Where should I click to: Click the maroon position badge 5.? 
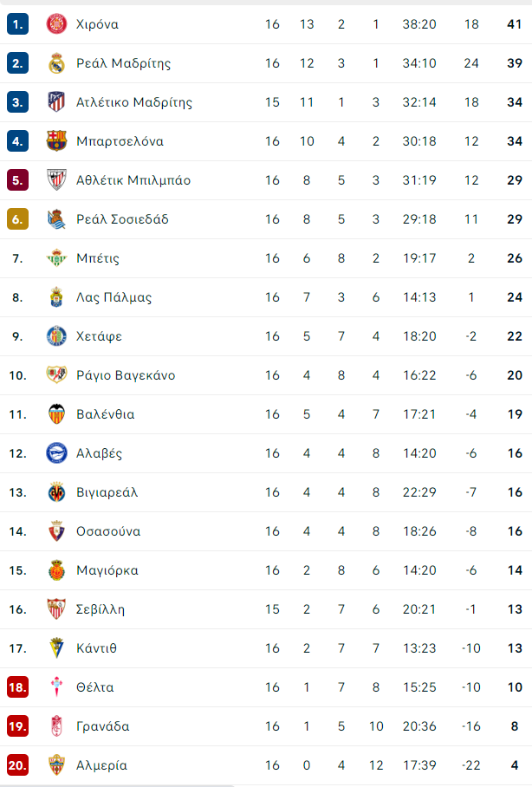pyautogui.click(x=17, y=180)
